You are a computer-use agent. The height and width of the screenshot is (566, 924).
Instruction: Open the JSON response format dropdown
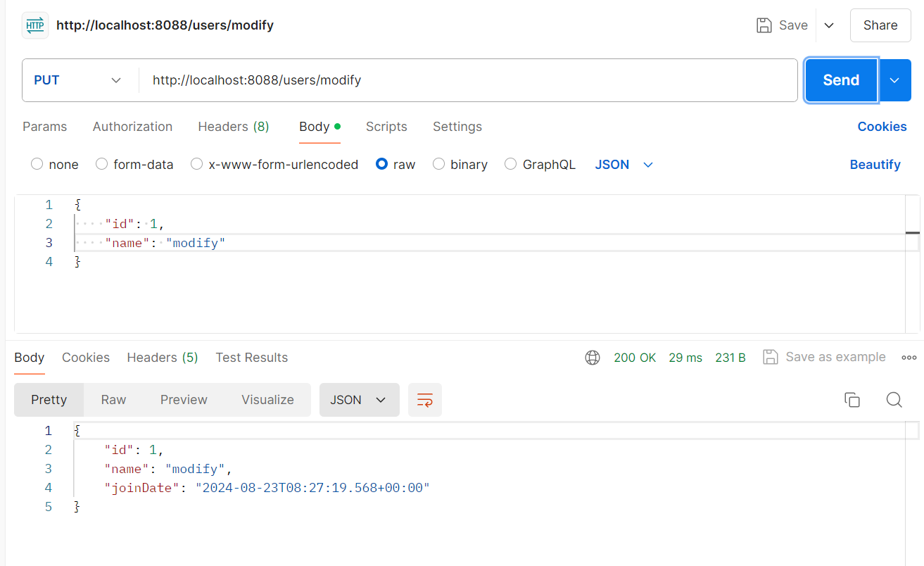[359, 400]
